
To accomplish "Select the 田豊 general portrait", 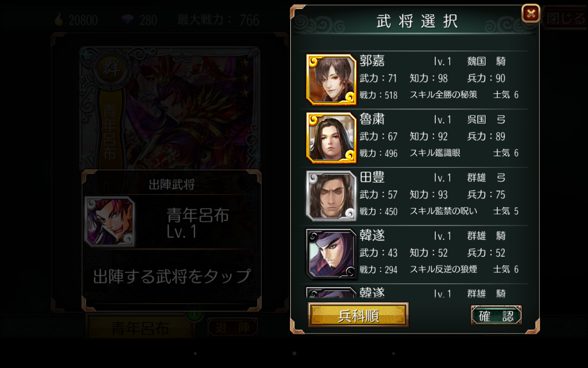I will tap(331, 196).
